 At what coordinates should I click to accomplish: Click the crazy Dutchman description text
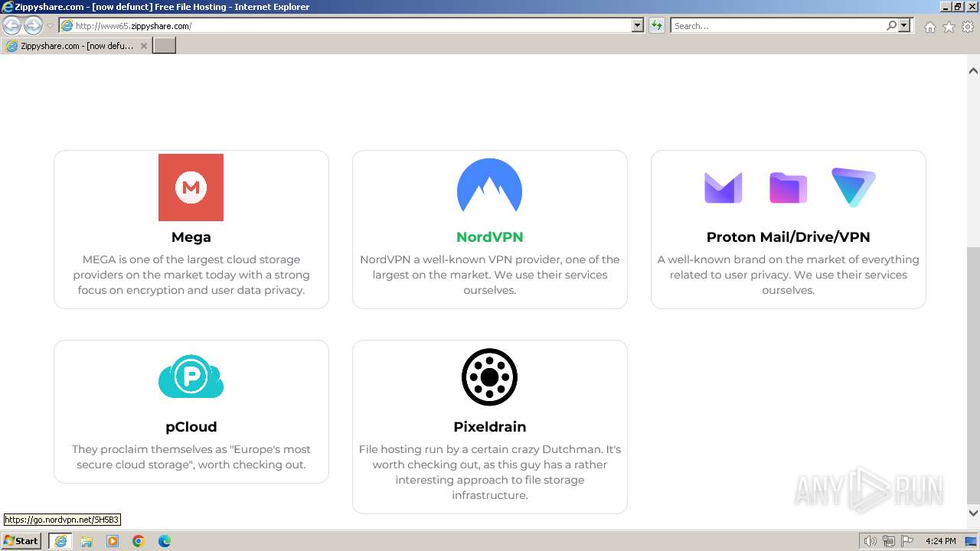(x=489, y=472)
